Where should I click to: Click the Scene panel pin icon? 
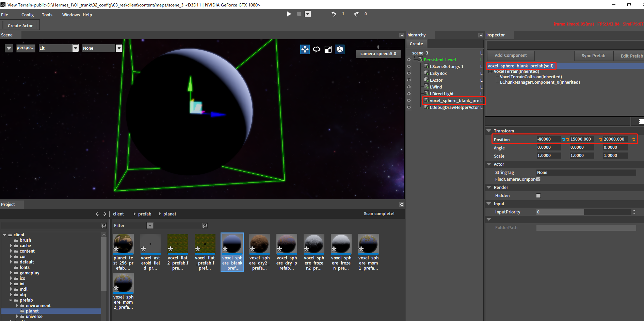tap(402, 35)
